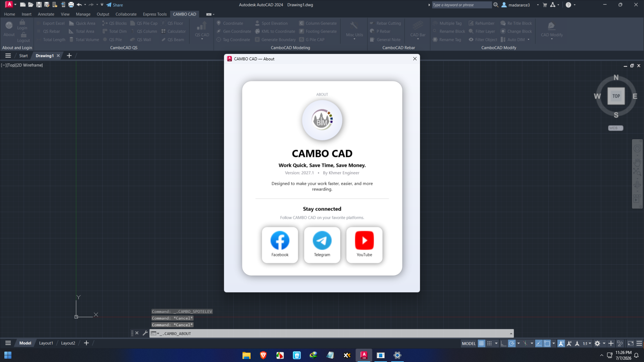The height and width of the screenshot is (362, 644).
Task: Open the WCS coordinate system dropdown
Action: coord(615,128)
